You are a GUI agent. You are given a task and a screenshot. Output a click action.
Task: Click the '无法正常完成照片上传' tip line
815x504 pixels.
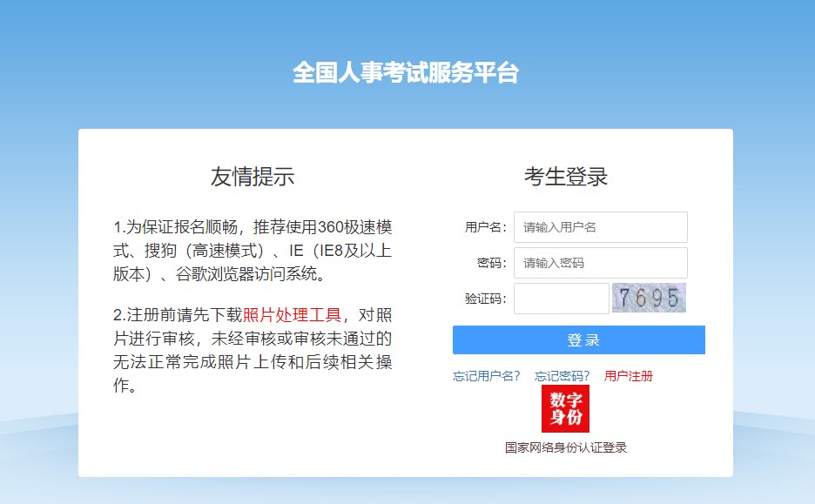click(x=253, y=362)
